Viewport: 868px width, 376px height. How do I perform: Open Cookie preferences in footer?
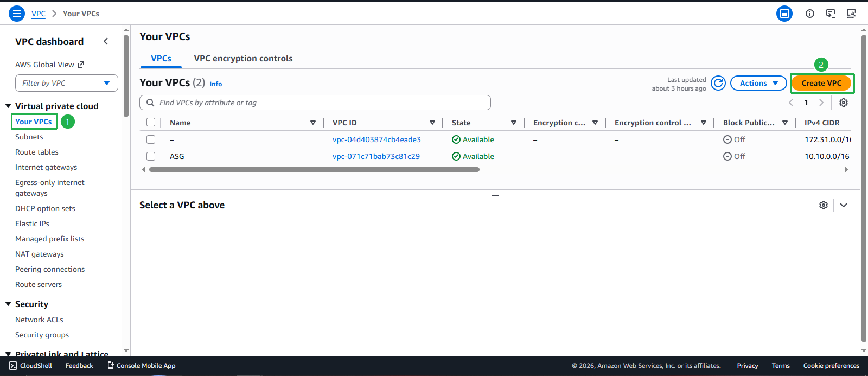[831, 366]
